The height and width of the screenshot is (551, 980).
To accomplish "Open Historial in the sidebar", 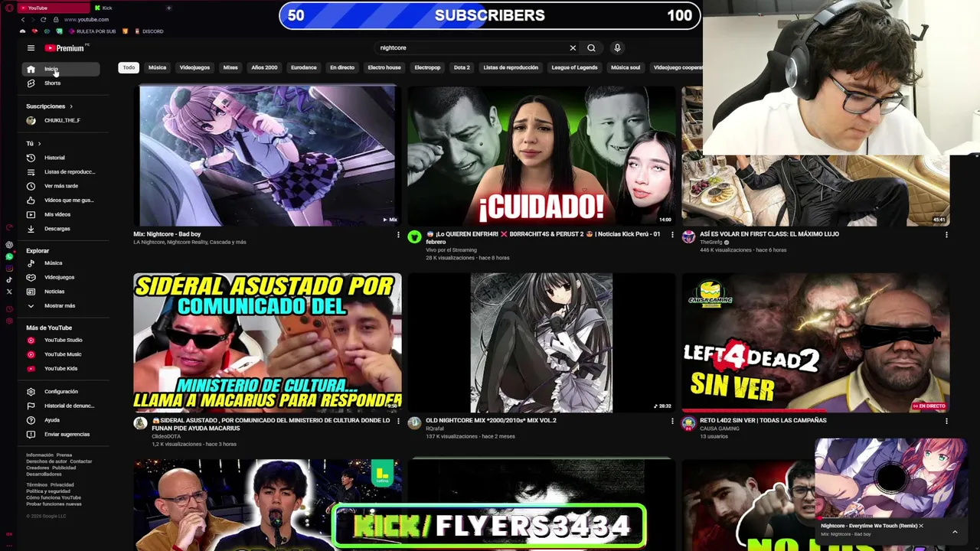I will [61, 158].
